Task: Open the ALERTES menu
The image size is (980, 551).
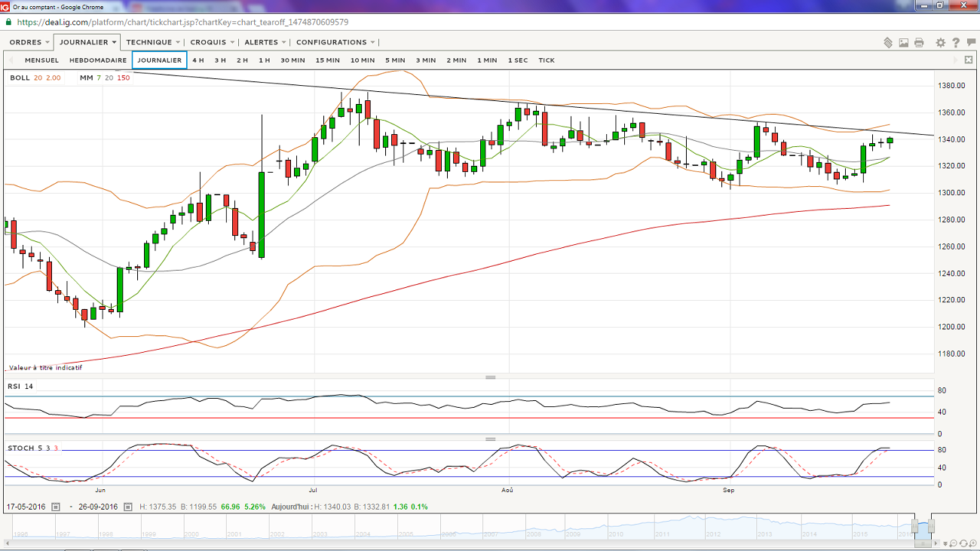Action: pos(265,42)
